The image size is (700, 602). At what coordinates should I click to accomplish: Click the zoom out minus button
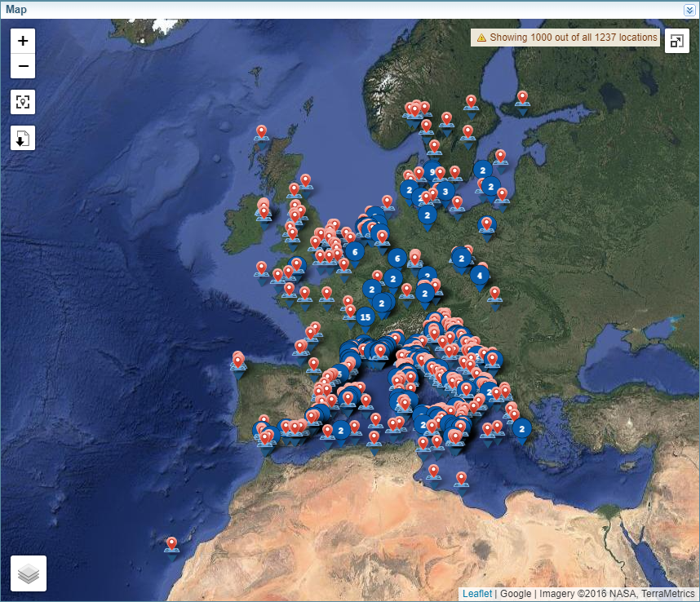click(23, 66)
